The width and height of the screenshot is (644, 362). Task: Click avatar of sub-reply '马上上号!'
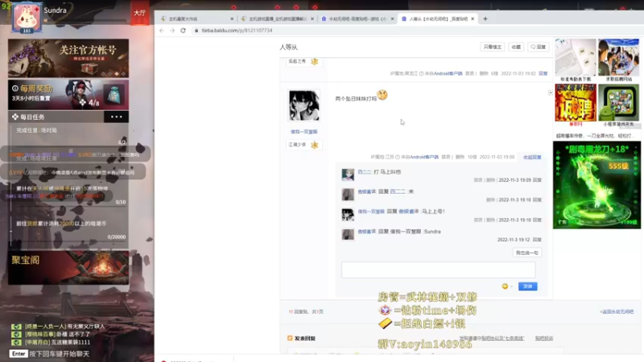tap(348, 214)
